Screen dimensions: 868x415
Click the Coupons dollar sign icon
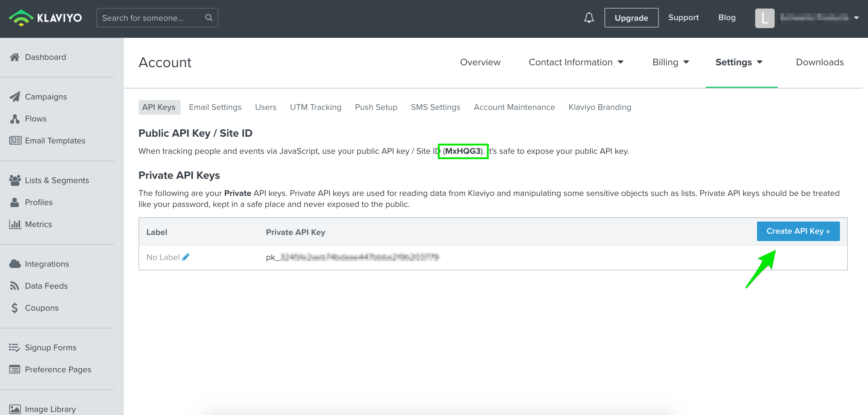pos(15,308)
